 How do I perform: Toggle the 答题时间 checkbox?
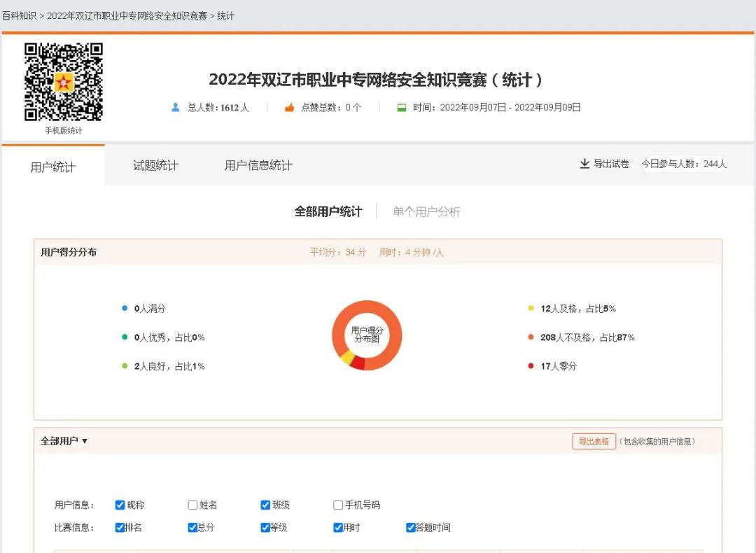[x=411, y=528]
